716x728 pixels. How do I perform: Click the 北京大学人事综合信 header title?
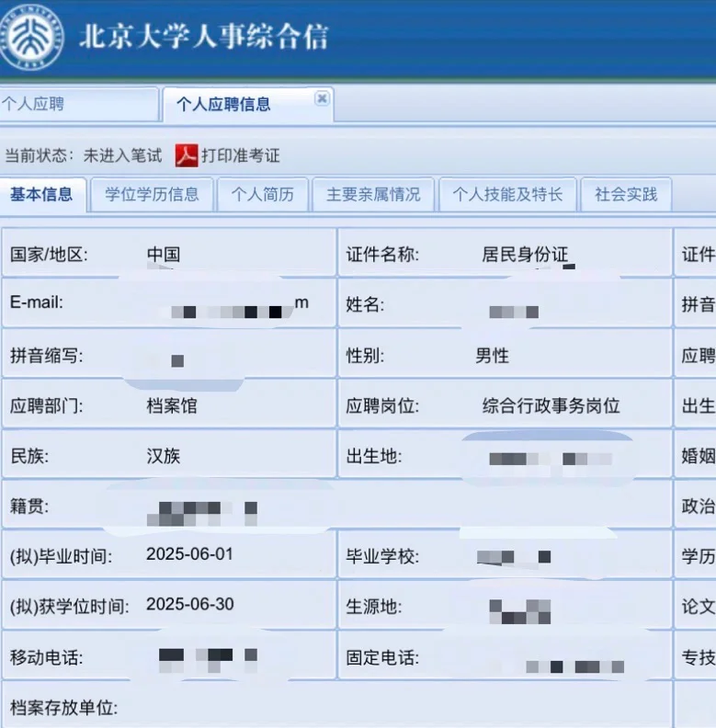coord(204,36)
